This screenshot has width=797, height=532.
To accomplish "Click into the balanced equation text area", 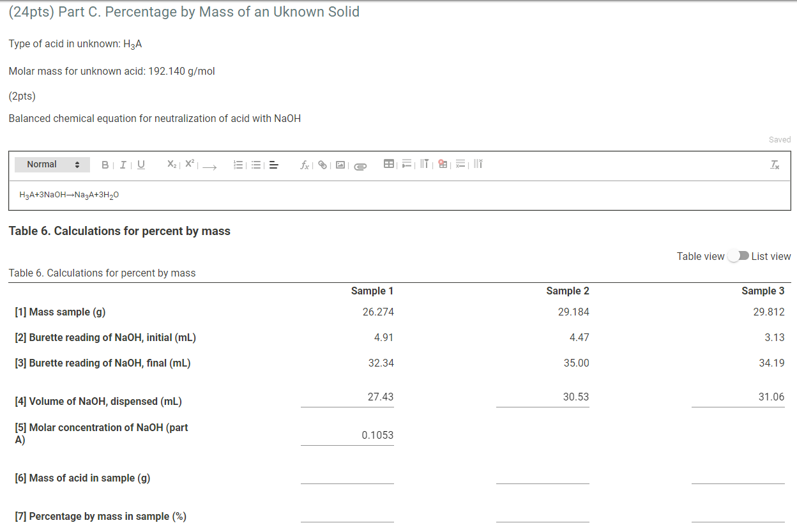I will pyautogui.click(x=400, y=195).
